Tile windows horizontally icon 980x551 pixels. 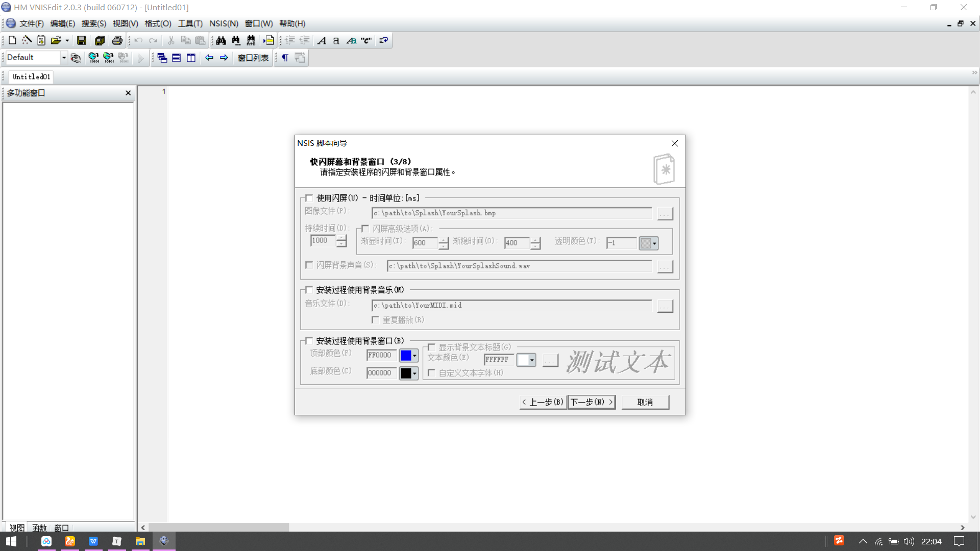tap(177, 58)
